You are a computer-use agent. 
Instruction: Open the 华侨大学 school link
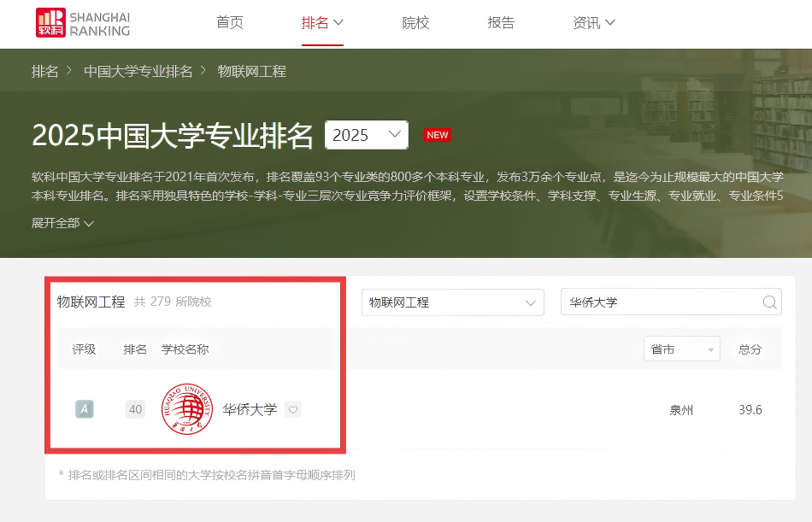coord(250,409)
